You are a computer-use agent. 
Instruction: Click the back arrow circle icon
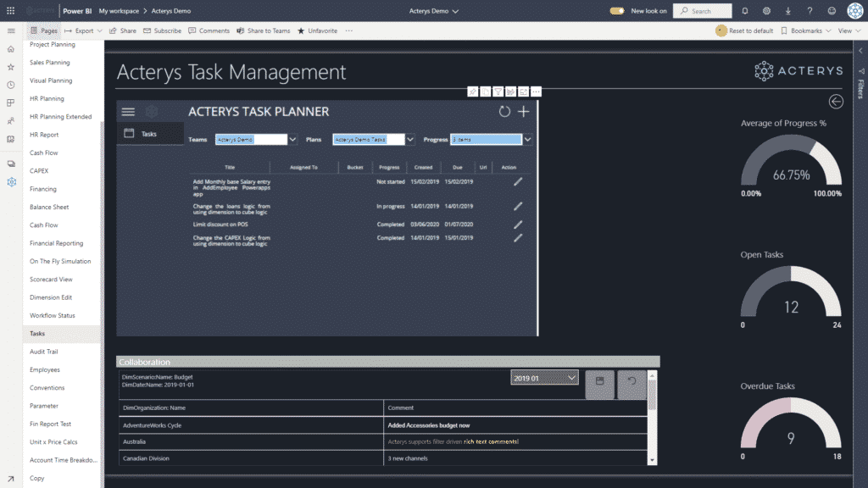coord(836,102)
